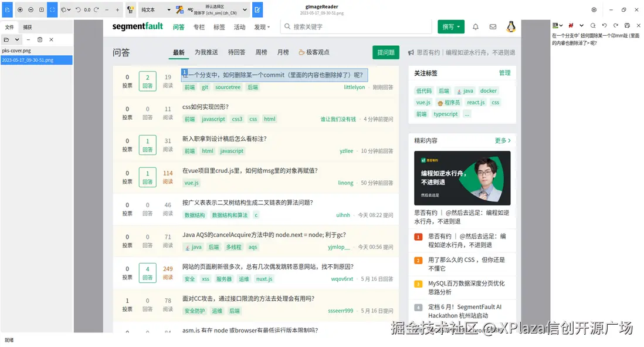Click the 编程如逆水行舟 banner thumbnail
This screenshot has width=644, height=347.
pos(462,178)
